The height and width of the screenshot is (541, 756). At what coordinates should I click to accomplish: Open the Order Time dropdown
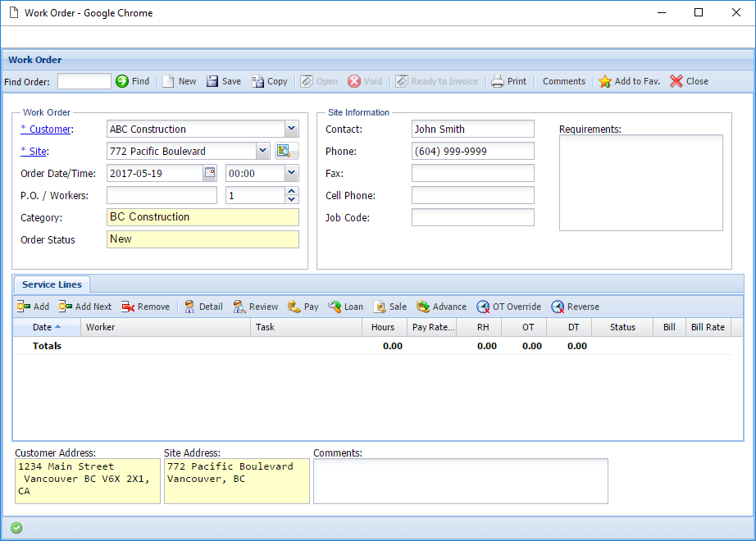pyautogui.click(x=291, y=173)
